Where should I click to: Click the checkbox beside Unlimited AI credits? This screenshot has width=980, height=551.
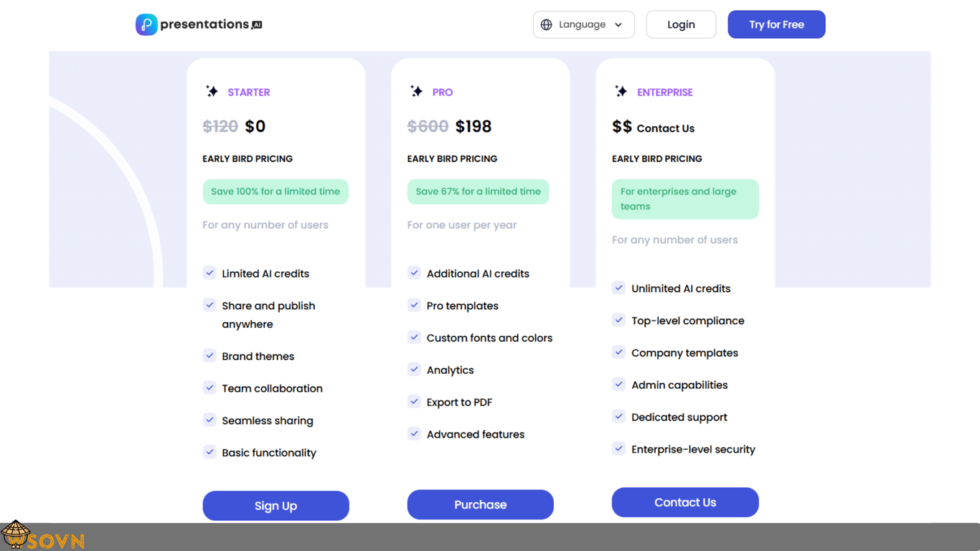(619, 288)
